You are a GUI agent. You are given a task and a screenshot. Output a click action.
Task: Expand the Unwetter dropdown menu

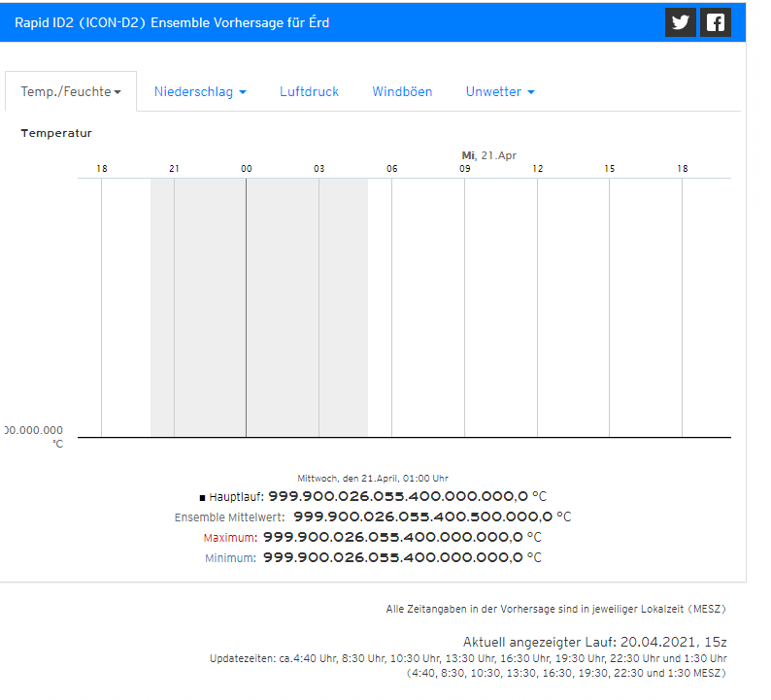pyautogui.click(x=500, y=91)
